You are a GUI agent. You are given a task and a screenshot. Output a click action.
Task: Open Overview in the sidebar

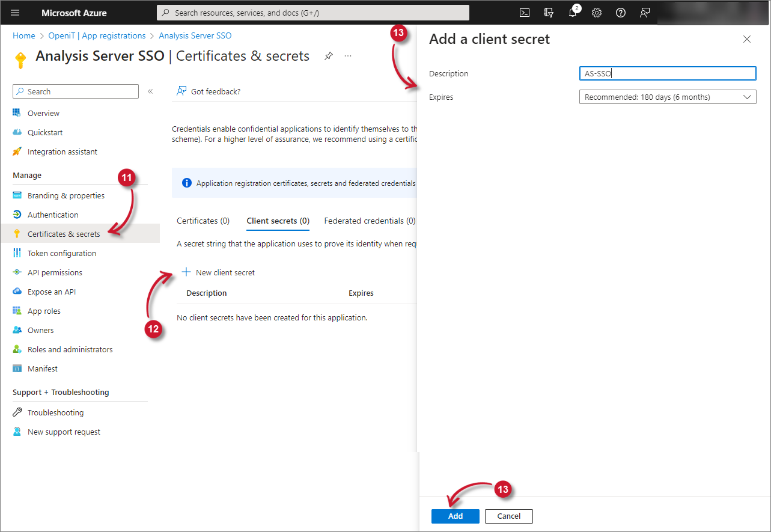44,113
